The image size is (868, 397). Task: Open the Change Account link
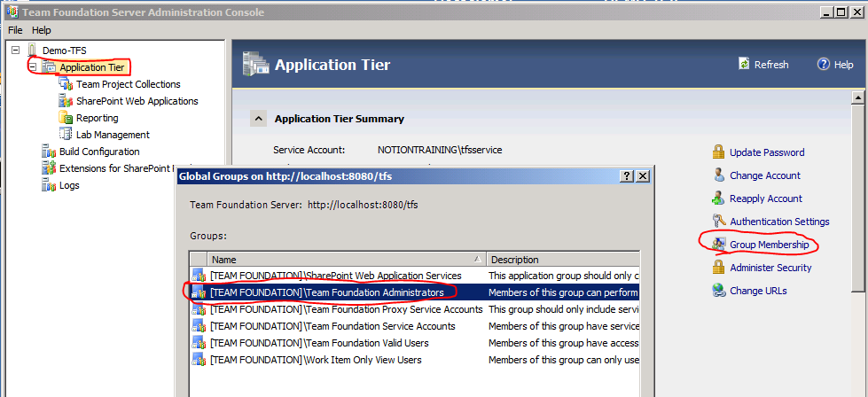(765, 175)
